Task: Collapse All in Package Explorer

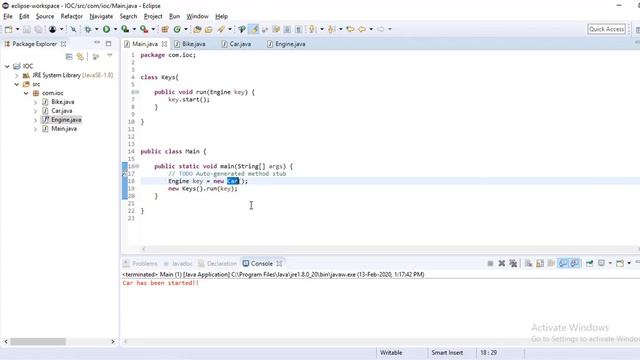Action: tap(69, 57)
